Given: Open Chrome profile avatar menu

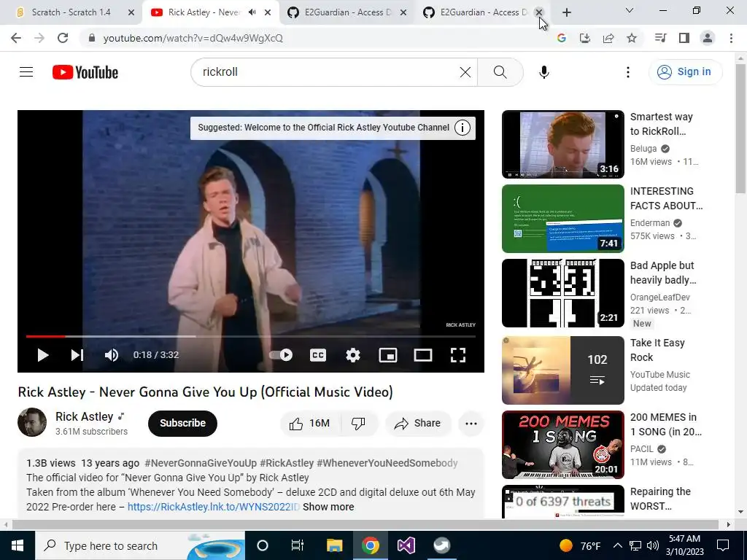Looking at the screenshot, I should [x=708, y=38].
